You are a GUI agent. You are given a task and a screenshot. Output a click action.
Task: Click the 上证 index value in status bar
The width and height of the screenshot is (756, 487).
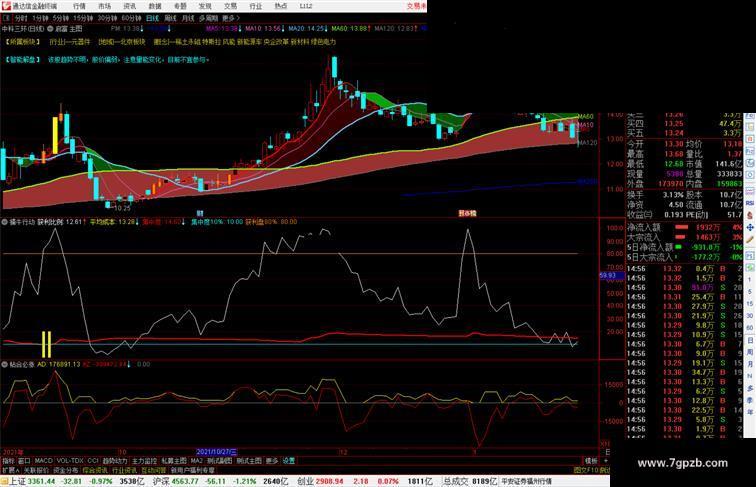(41, 481)
